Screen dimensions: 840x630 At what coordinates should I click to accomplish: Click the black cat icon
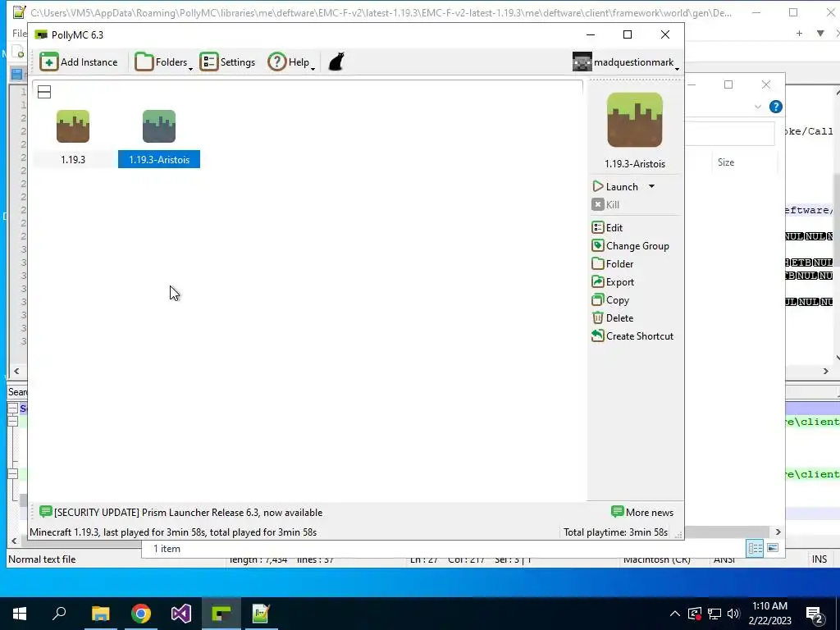pyautogui.click(x=336, y=62)
